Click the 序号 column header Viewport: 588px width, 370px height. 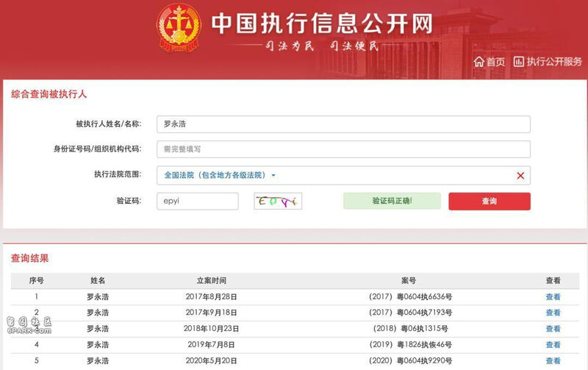(x=36, y=280)
